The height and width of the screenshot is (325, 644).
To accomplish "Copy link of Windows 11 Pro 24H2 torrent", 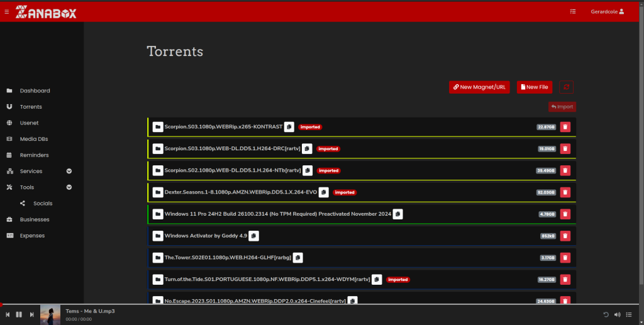I will (397, 214).
